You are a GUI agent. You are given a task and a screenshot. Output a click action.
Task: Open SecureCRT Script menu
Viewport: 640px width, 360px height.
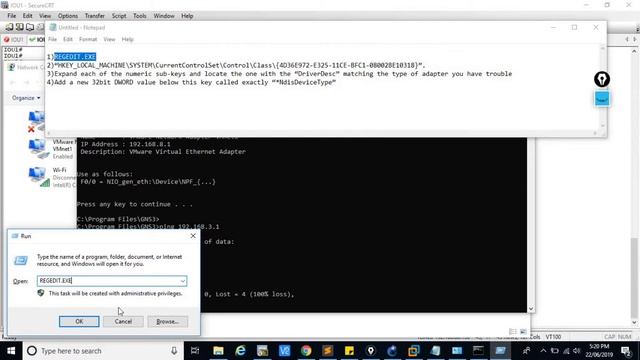(x=119, y=16)
